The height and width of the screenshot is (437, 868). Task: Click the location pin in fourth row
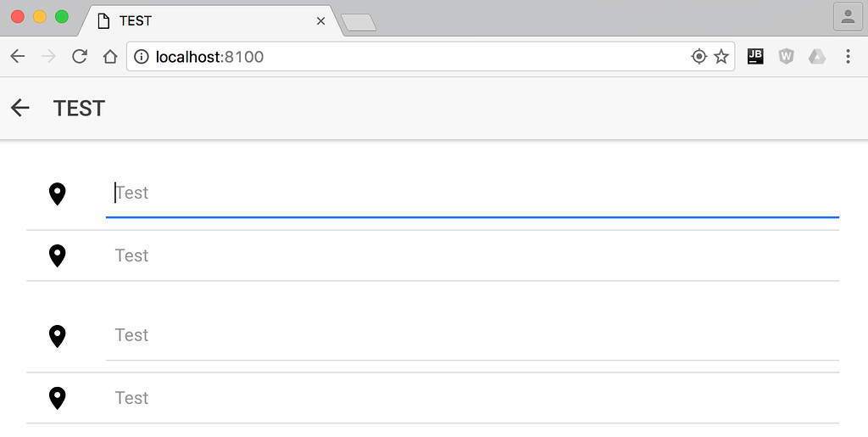[x=58, y=398]
